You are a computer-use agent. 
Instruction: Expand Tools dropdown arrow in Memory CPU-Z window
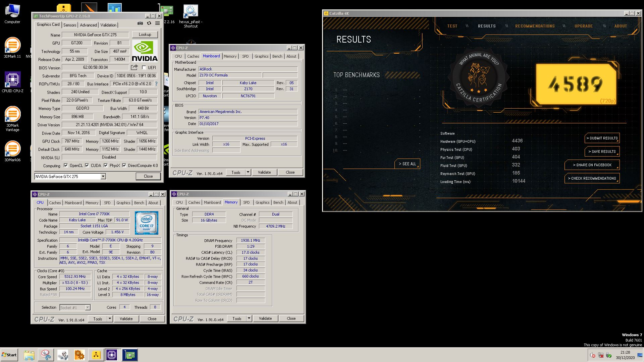click(x=249, y=318)
